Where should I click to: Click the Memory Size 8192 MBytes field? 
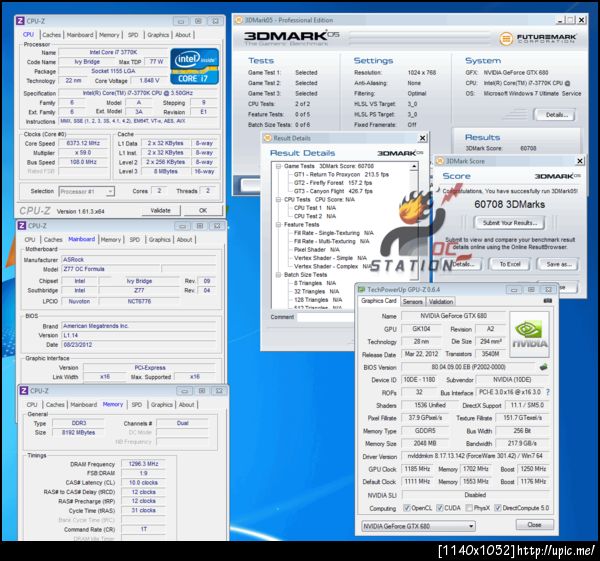[x=78, y=432]
